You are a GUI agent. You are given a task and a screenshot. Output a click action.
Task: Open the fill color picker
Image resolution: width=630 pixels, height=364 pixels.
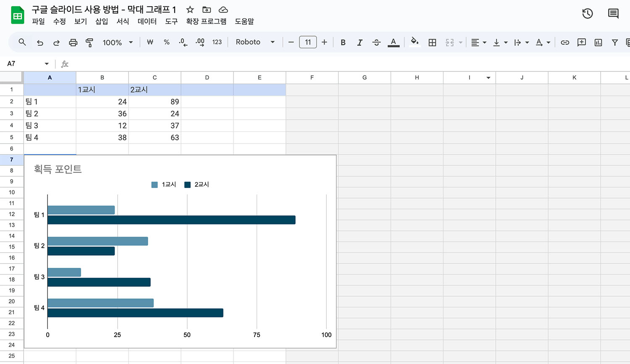[x=415, y=42]
